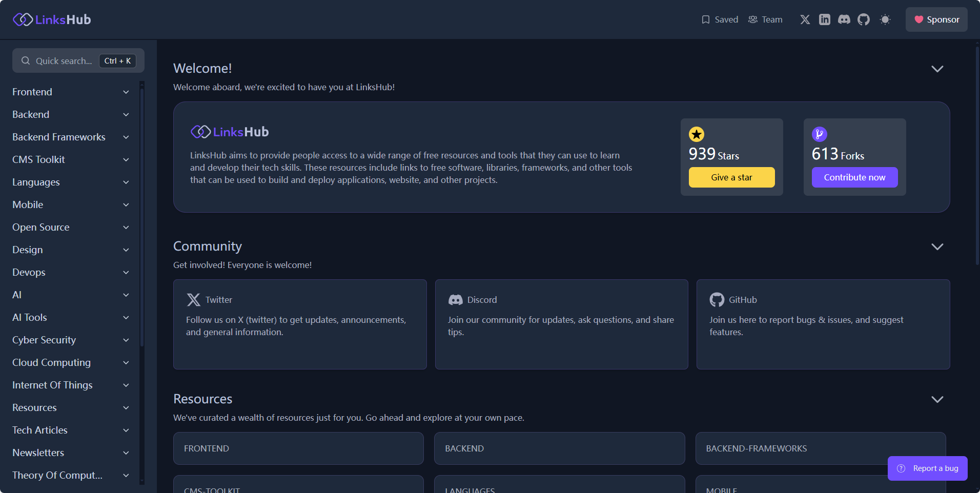Collapse the Welcome section
Viewport: 980px width, 493px height.
coord(937,69)
